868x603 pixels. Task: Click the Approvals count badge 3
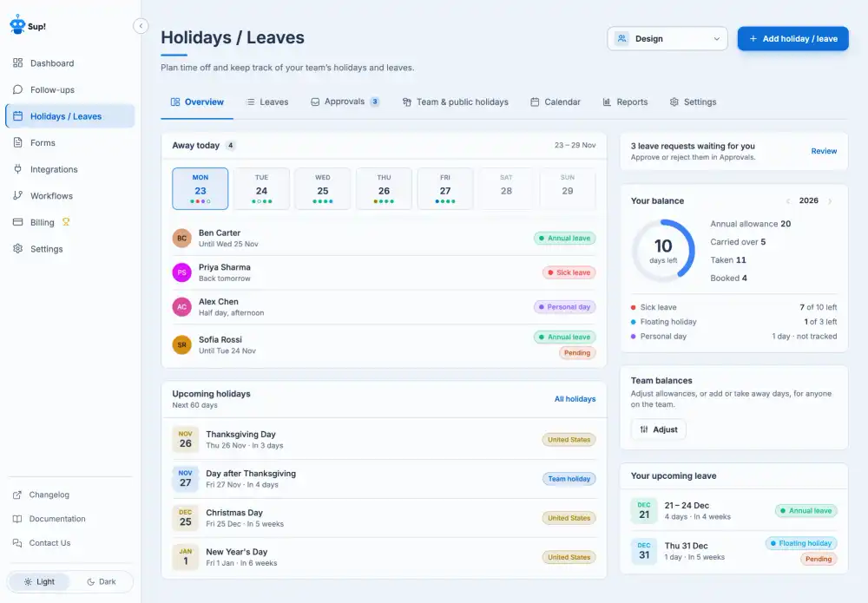tap(375, 102)
